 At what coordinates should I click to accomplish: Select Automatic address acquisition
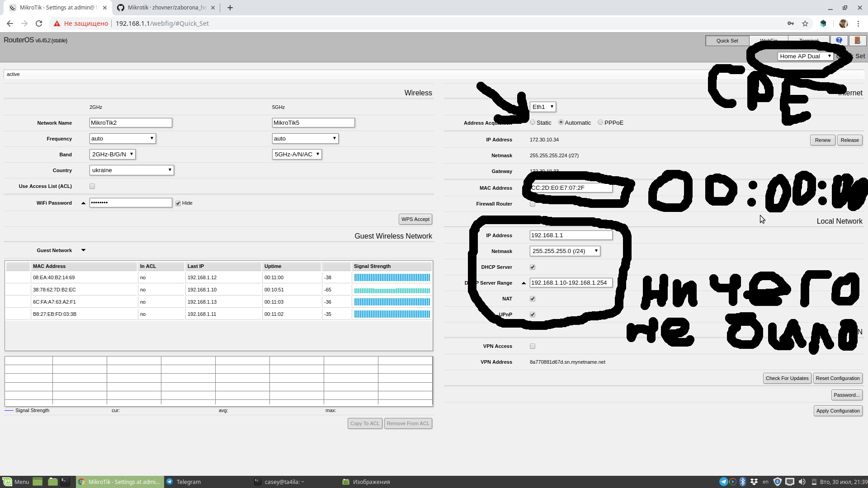point(561,122)
